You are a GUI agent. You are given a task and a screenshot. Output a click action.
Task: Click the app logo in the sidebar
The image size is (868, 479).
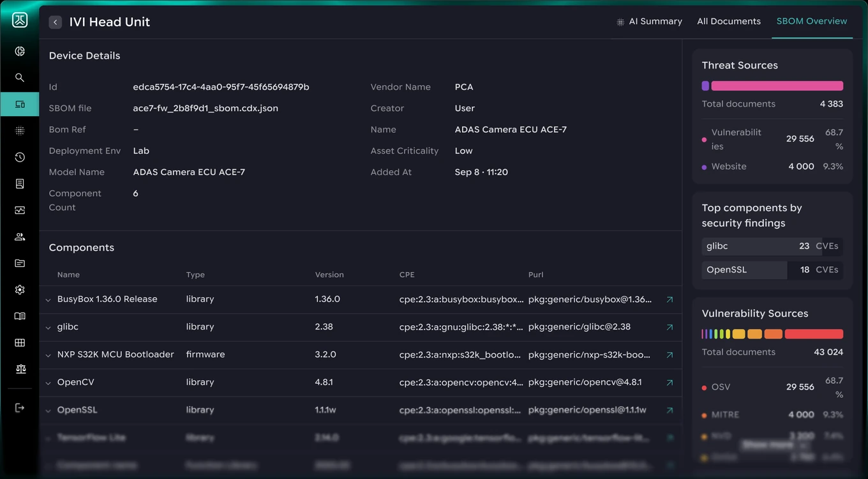point(20,20)
